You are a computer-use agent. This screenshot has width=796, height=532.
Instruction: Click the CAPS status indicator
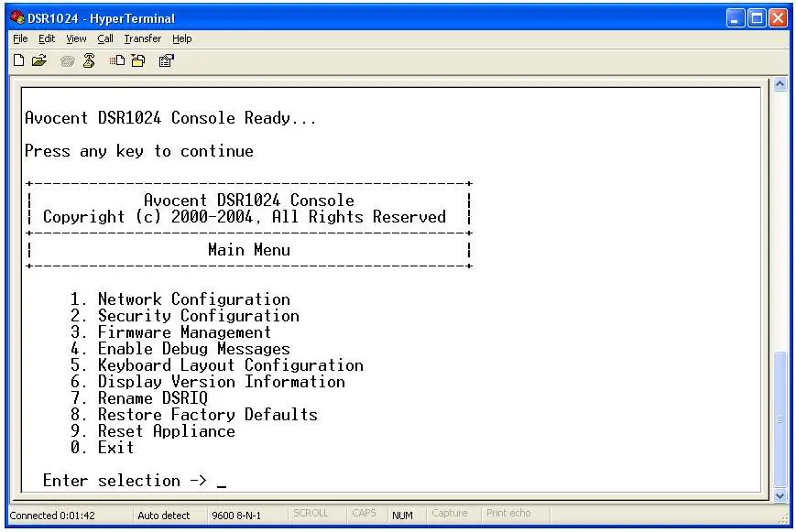pos(364,513)
